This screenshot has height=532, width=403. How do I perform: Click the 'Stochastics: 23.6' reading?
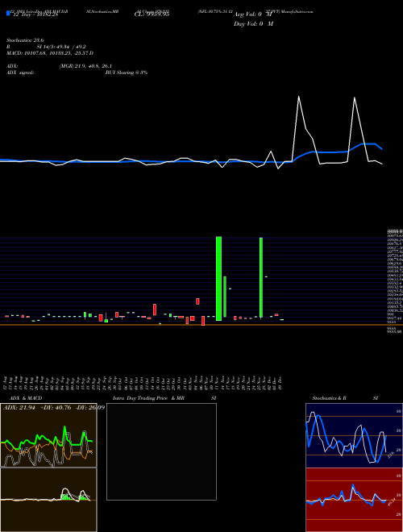[25, 40]
